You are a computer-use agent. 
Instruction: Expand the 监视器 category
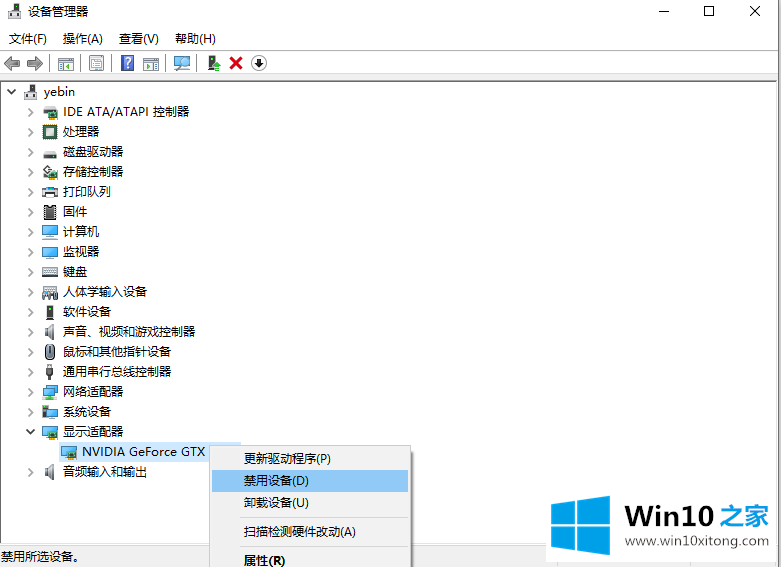tap(31, 252)
